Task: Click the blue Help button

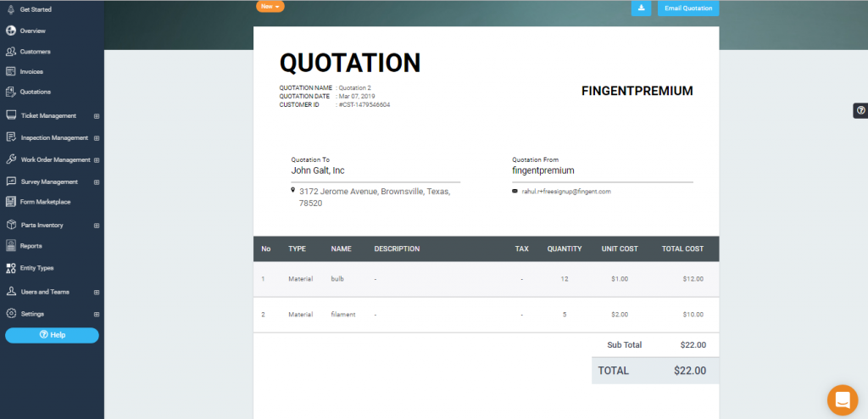Action: click(52, 335)
